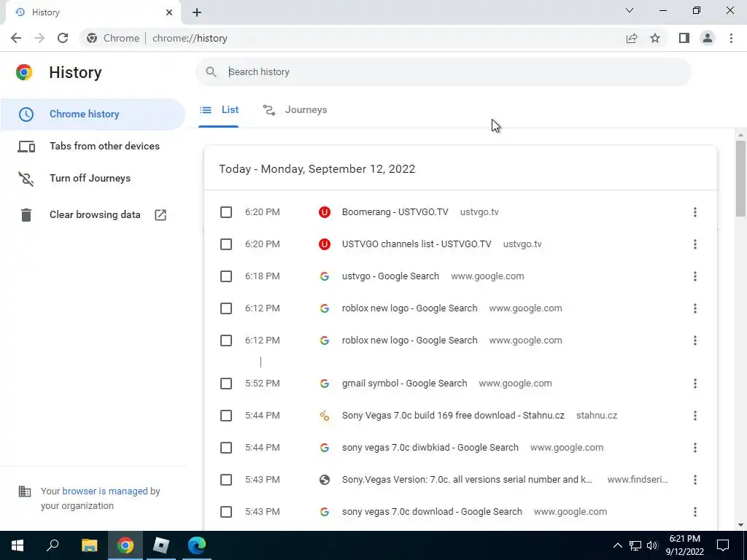The height and width of the screenshot is (560, 747).
Task: Click the external link icon beside Clear browsing data
Action: (160, 215)
